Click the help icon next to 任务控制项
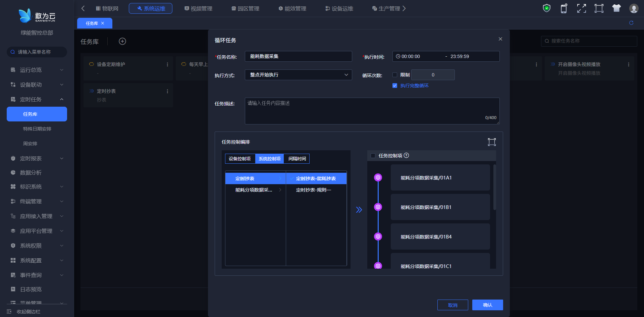Viewport: 644px width, 317px height. point(407,155)
